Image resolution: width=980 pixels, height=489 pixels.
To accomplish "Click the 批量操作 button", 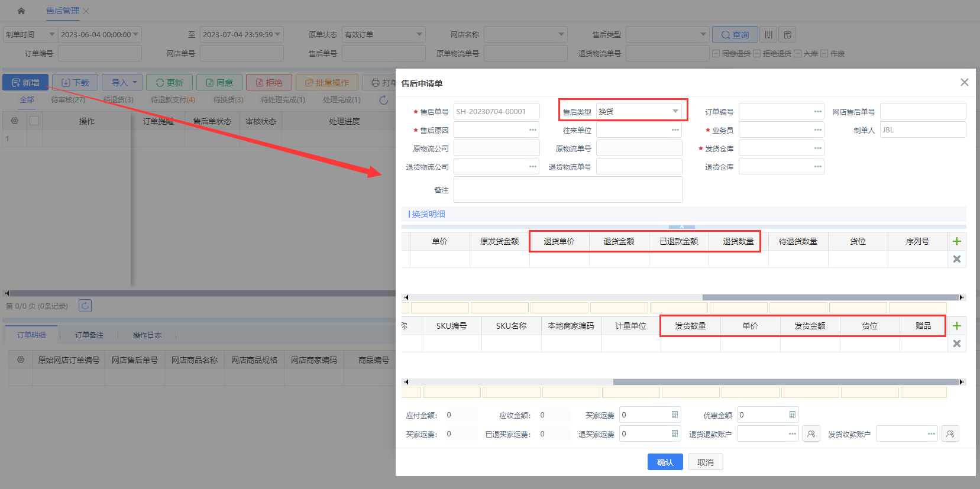I will point(327,82).
